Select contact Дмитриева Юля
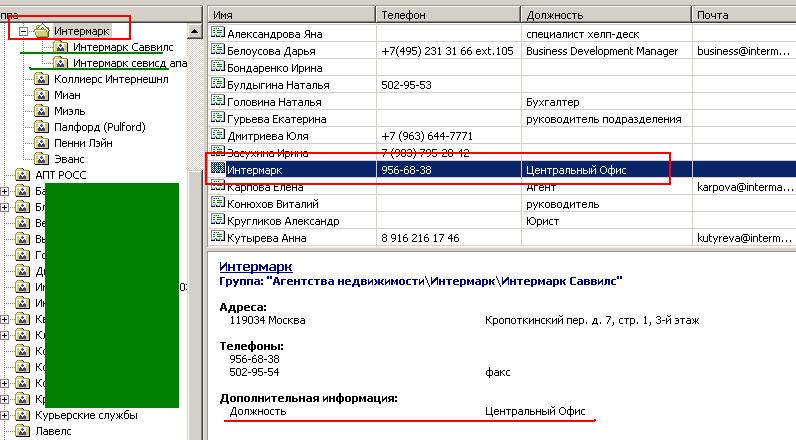 268,136
